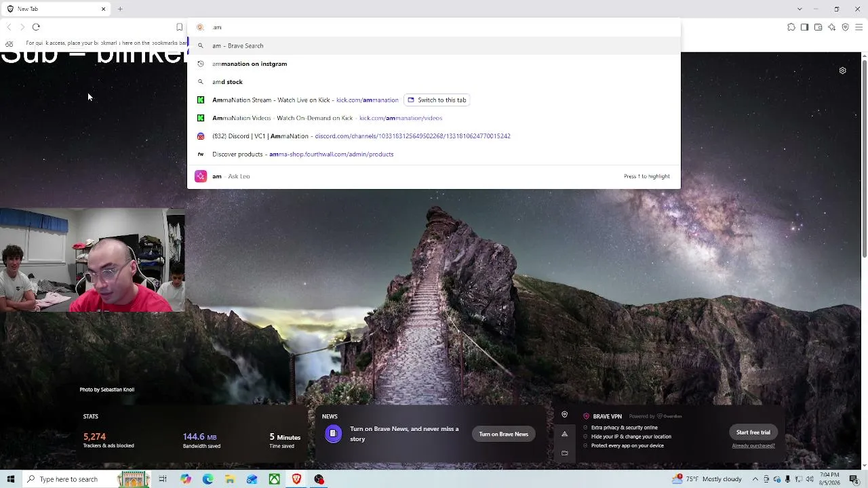Expand the hidden system tray icons chevron
868x488 pixels.
click(755, 479)
